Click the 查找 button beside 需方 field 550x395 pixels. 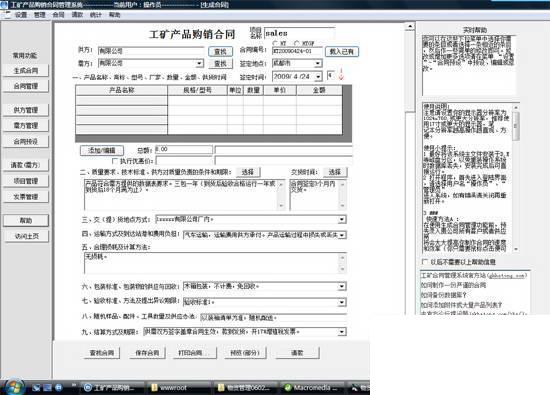click(x=220, y=63)
